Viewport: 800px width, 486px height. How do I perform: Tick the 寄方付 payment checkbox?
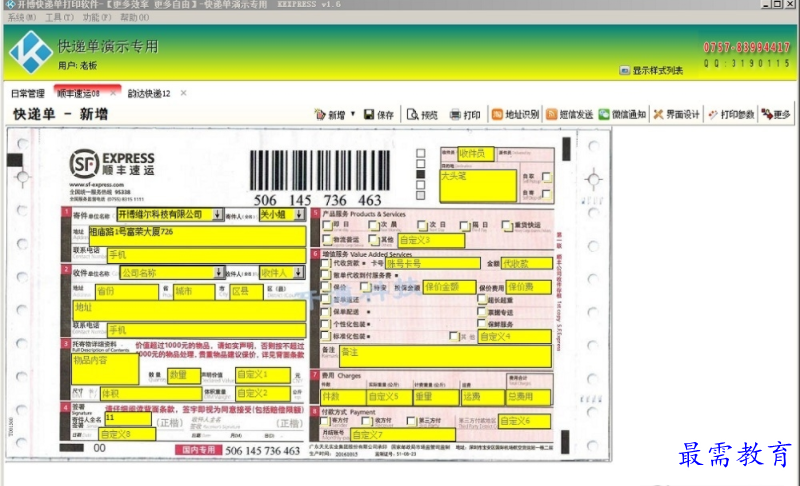pyautogui.click(x=325, y=421)
